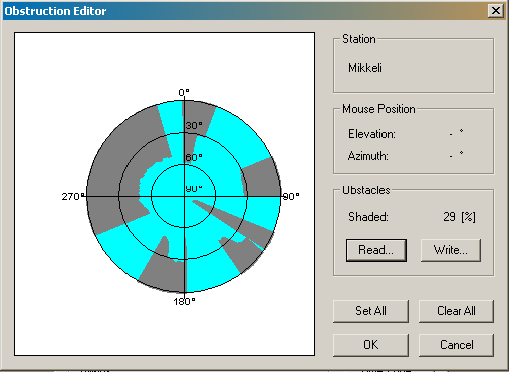This screenshot has height=372, width=509.
Task: Click the Write... button to save obstacles
Action: (x=451, y=250)
